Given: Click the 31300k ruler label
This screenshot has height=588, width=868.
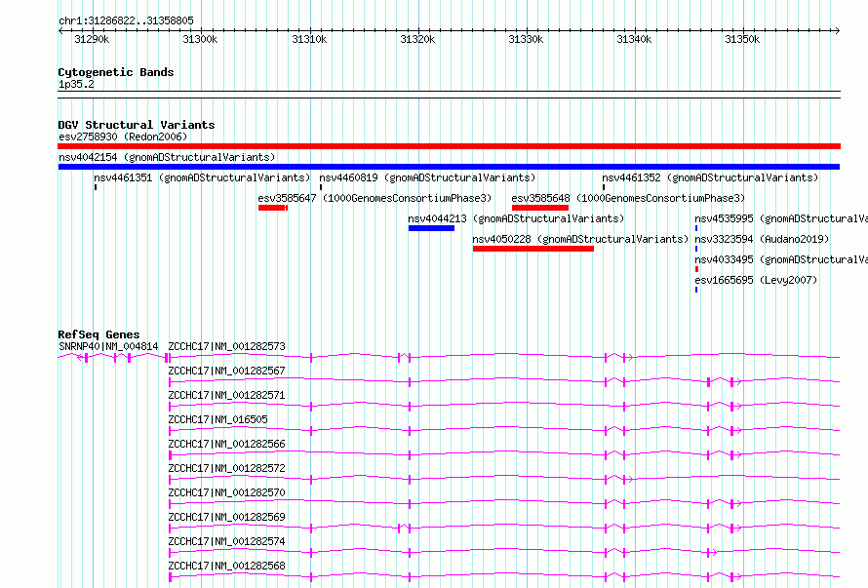Looking at the screenshot, I should coord(200,39).
